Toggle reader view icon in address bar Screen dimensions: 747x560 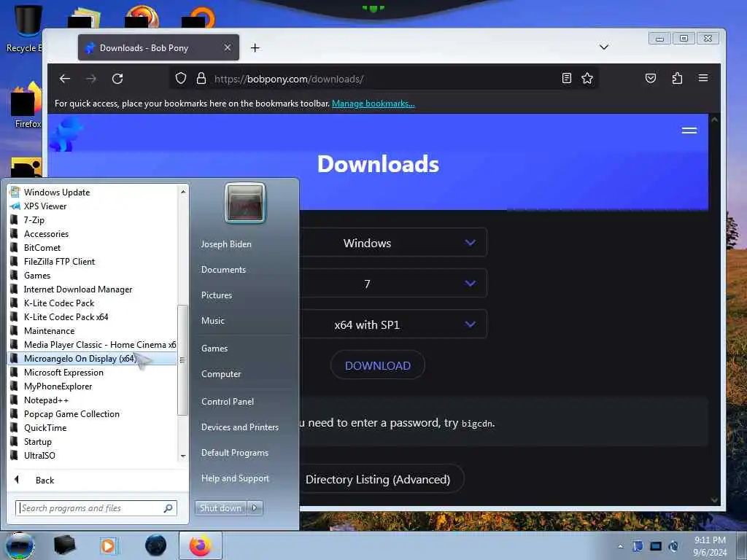click(x=566, y=78)
